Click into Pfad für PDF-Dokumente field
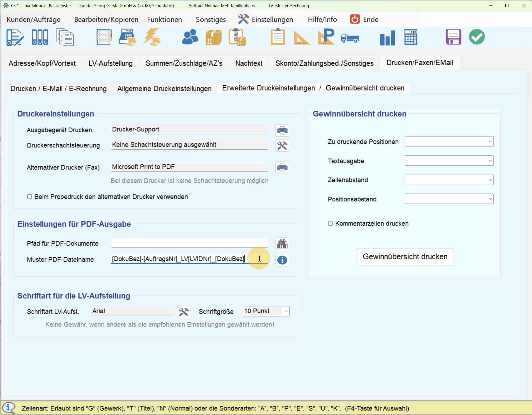 (x=189, y=243)
